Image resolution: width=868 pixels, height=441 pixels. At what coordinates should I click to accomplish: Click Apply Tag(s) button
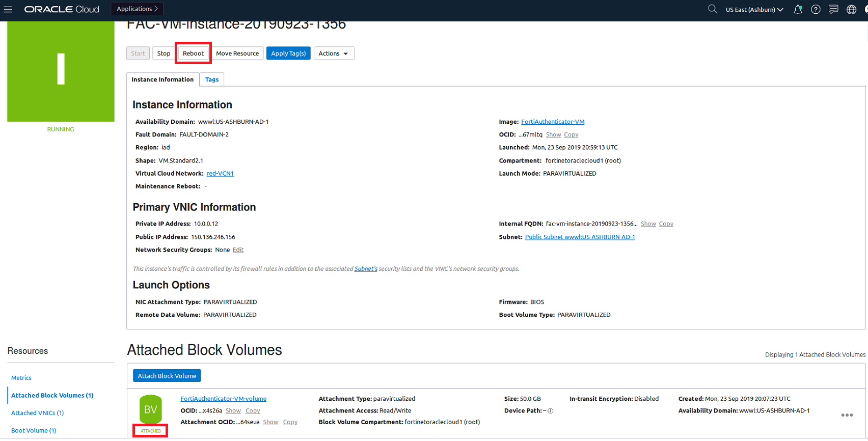coord(288,53)
